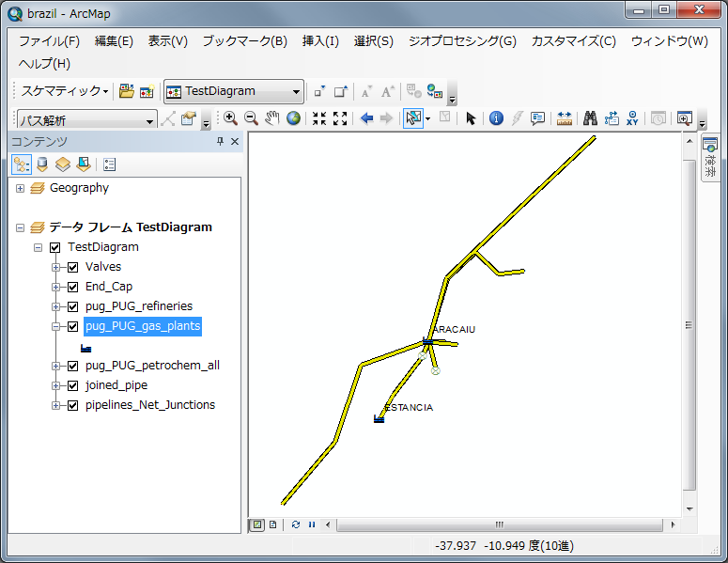This screenshot has width=728, height=563.
Task: Refresh the map view
Action: (296, 524)
